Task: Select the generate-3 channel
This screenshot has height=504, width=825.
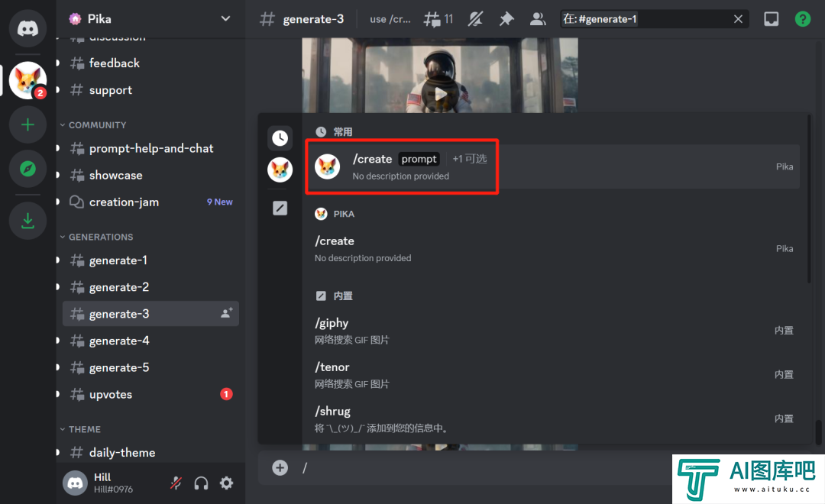Action: 150,314
